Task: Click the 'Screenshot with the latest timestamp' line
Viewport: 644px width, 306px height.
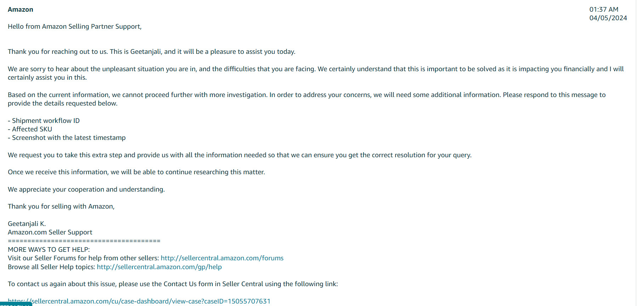Action: tap(67, 138)
